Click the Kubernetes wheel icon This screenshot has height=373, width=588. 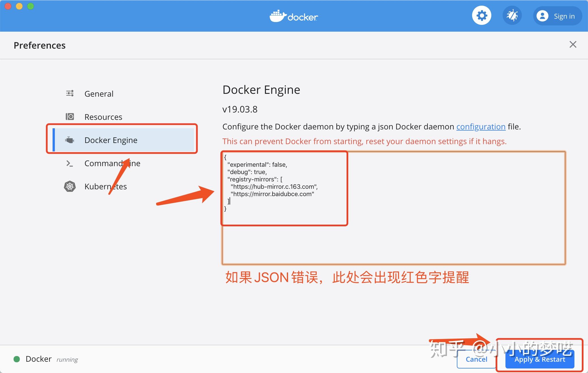pyautogui.click(x=70, y=186)
